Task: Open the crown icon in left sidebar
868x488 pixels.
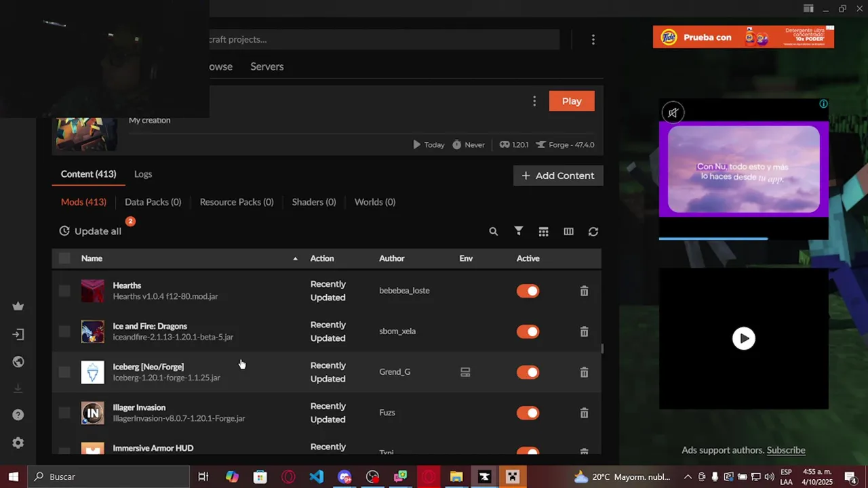Action: tap(18, 306)
